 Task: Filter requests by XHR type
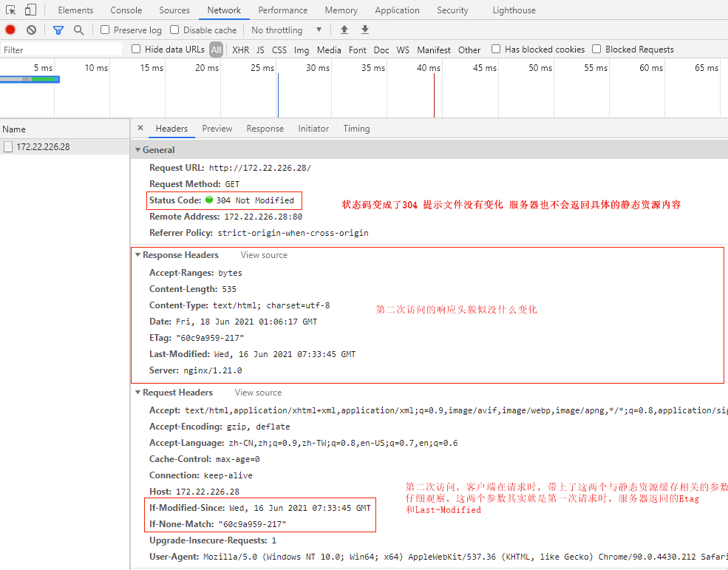click(x=240, y=50)
